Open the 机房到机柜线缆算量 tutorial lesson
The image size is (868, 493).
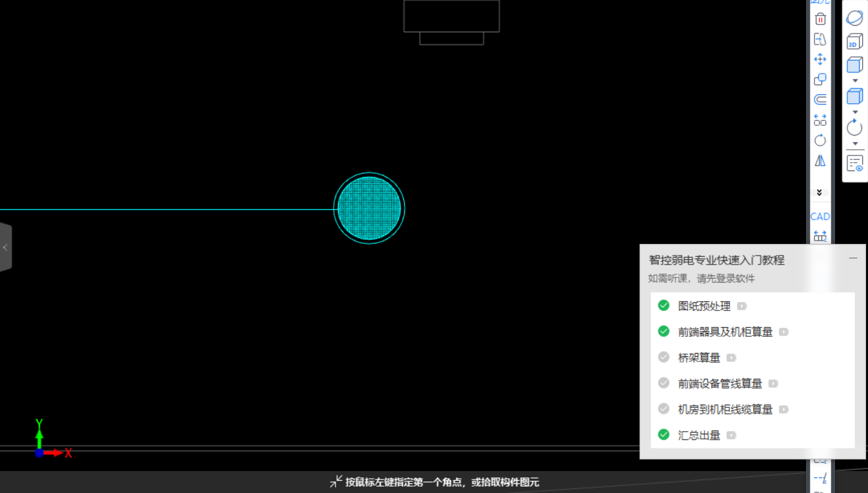[x=725, y=409]
